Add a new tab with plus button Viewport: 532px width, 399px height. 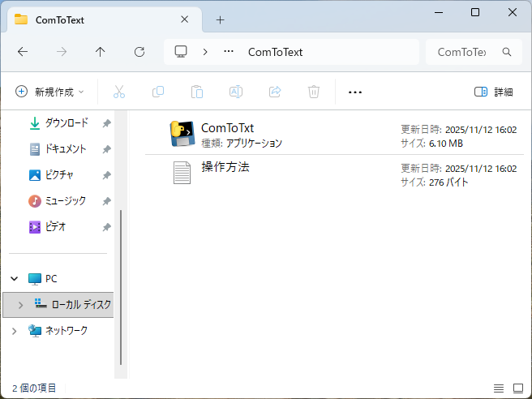[220, 20]
